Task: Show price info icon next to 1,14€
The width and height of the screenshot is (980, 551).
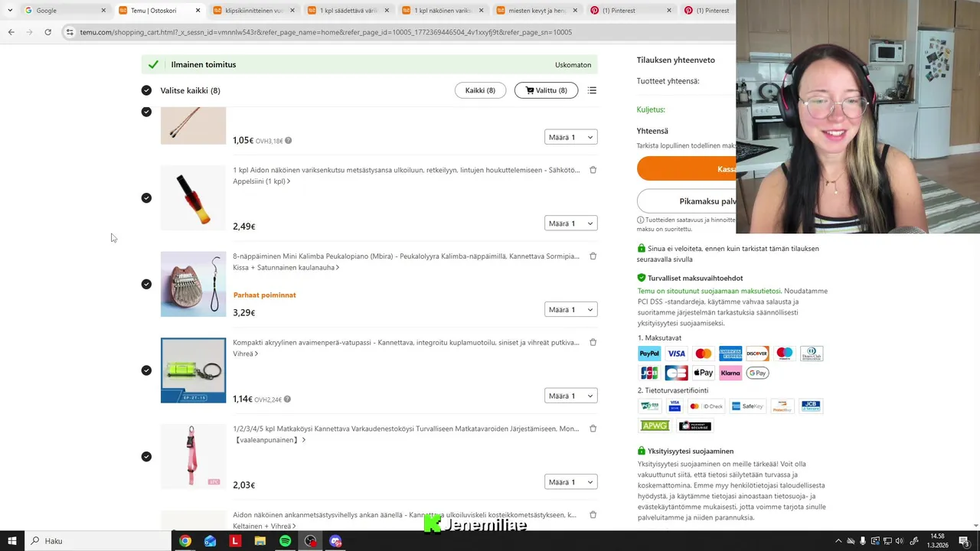Action: [x=287, y=399]
